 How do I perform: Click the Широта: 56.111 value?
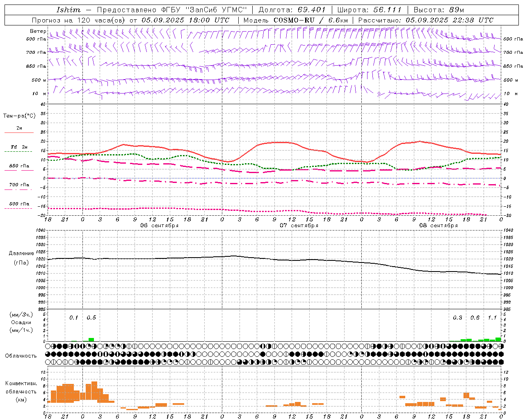(x=369, y=10)
